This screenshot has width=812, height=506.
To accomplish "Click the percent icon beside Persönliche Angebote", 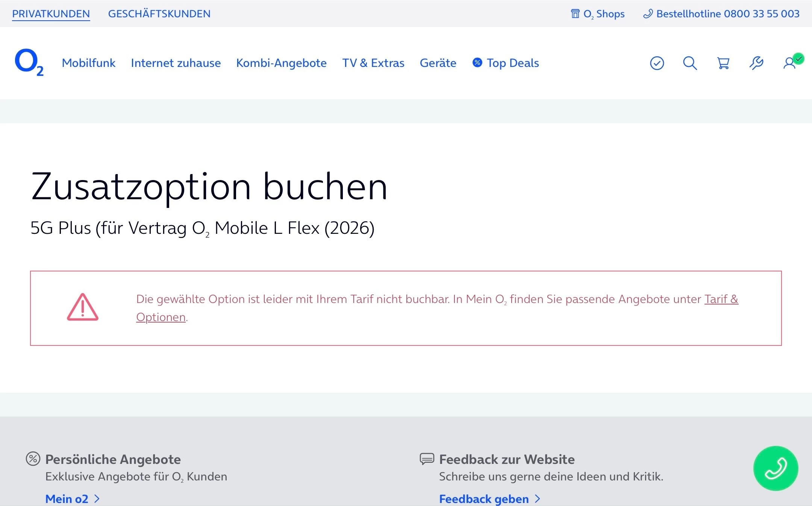I will pos(33,459).
